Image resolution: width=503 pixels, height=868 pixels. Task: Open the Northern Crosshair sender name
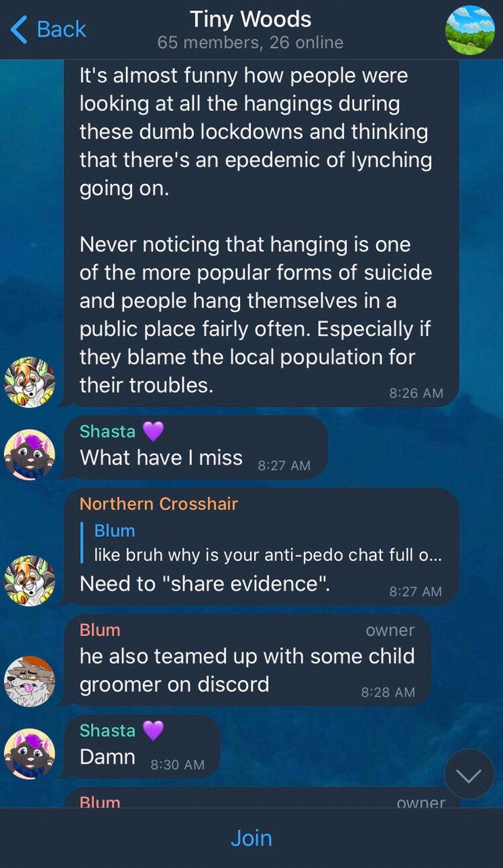[x=159, y=504]
